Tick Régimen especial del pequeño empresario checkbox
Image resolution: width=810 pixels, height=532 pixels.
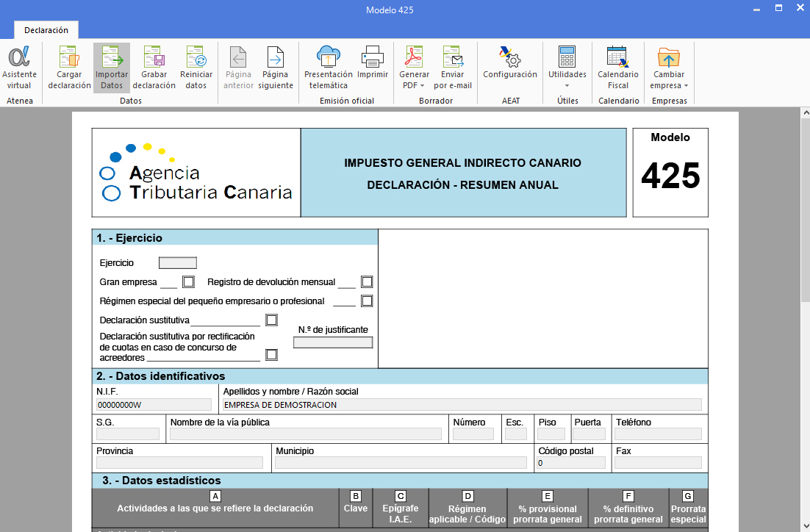click(x=367, y=301)
